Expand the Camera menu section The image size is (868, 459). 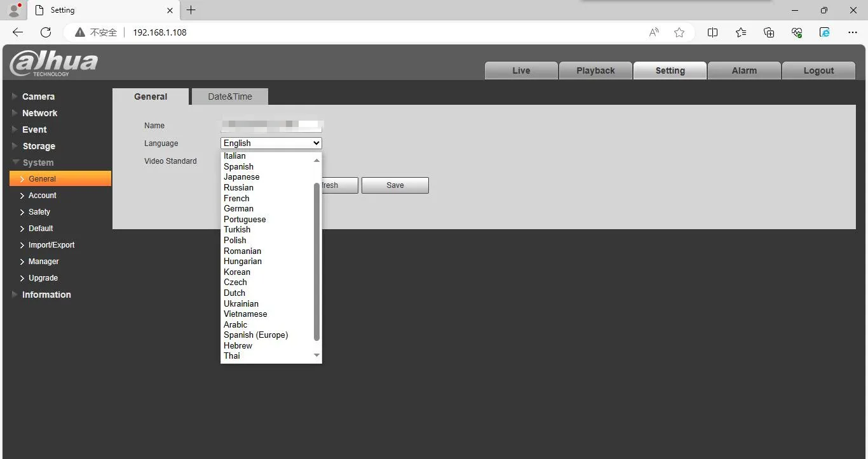click(38, 96)
